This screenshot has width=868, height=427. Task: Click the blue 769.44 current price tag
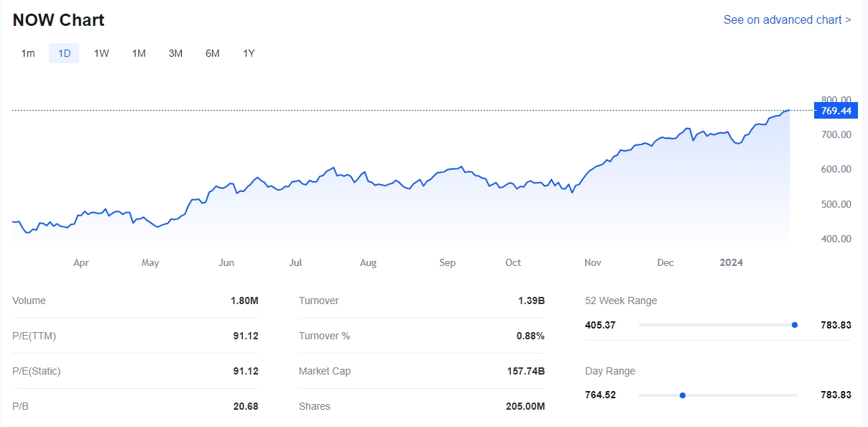pyautogui.click(x=835, y=111)
